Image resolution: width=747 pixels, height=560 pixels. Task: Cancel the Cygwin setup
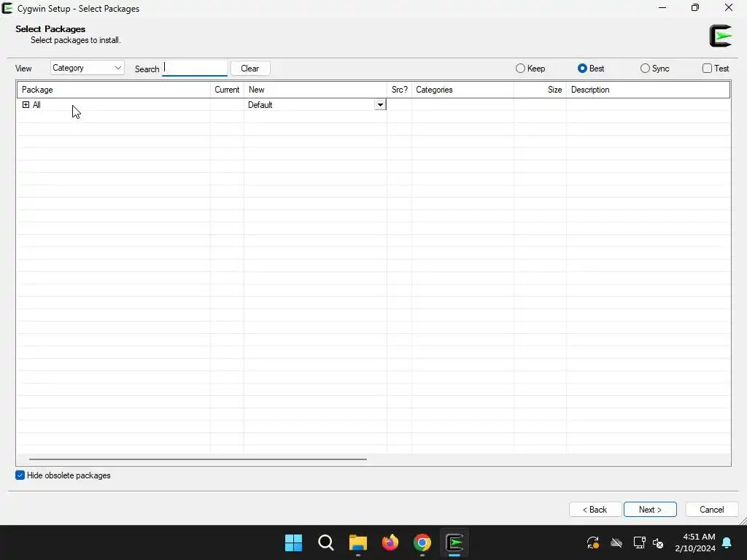tap(712, 510)
